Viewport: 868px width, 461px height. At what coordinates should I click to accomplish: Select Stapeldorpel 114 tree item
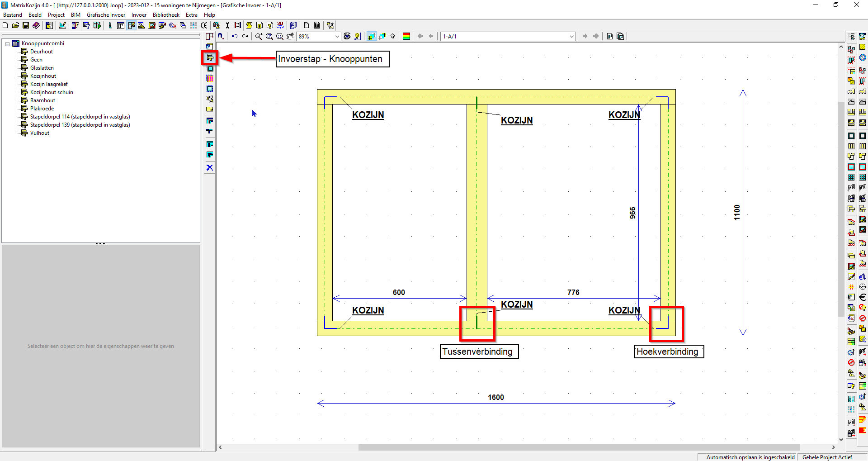pos(80,117)
